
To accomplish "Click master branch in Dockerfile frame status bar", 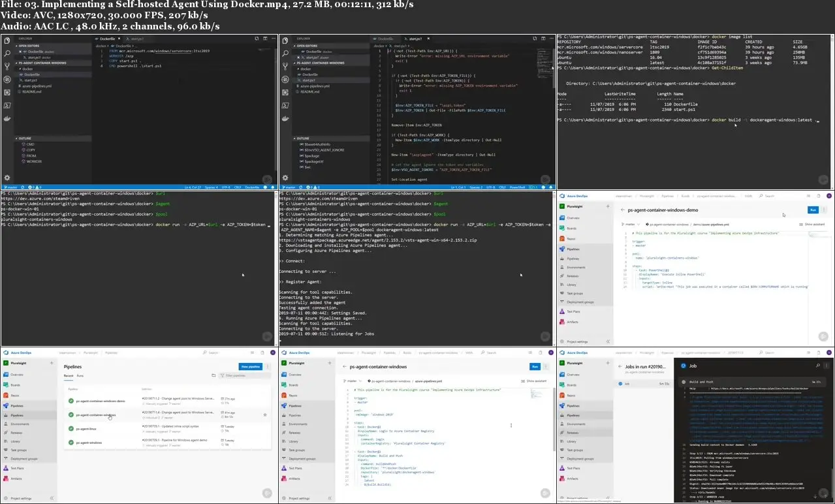I will click(10, 187).
